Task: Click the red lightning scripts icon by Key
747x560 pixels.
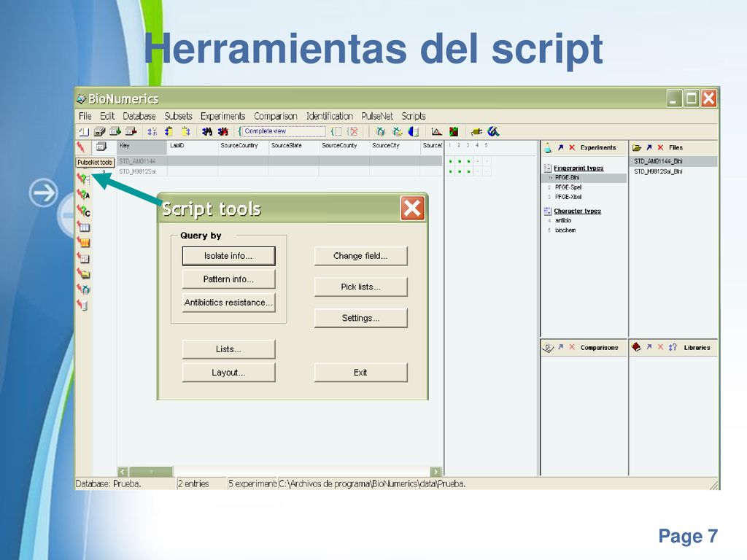Action: [x=81, y=147]
